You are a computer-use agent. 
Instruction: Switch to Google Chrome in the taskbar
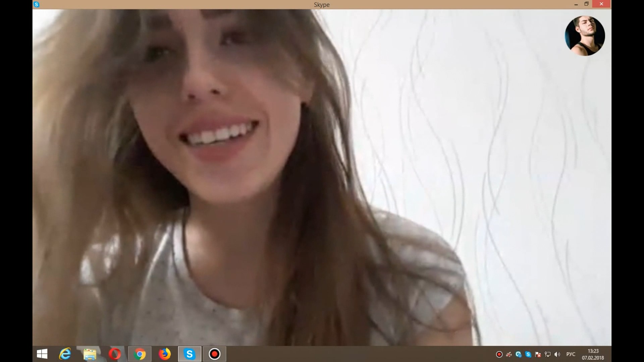tap(140, 354)
